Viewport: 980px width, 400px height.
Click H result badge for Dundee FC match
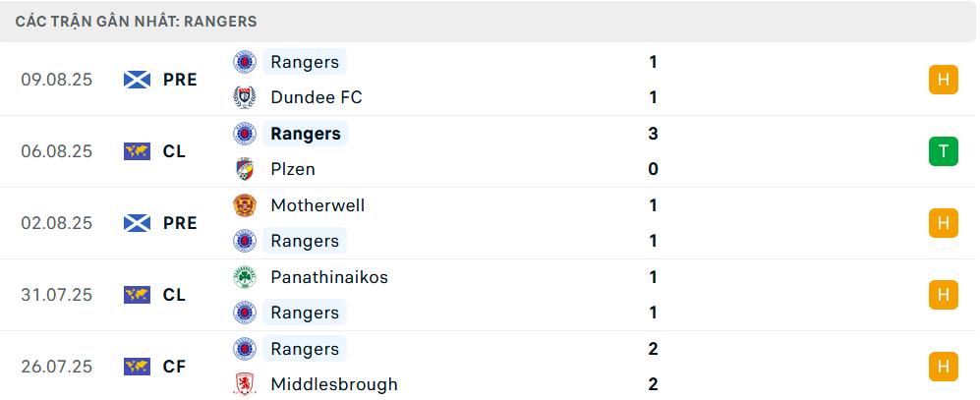point(943,80)
